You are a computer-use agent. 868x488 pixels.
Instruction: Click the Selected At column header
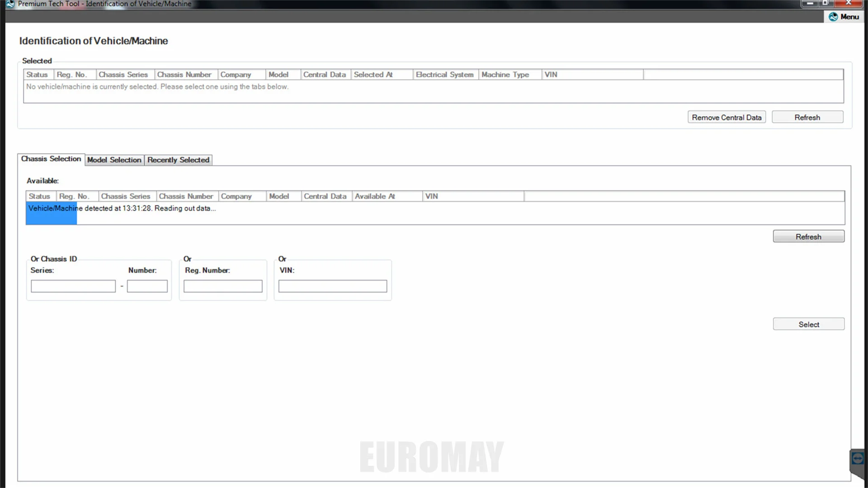click(x=382, y=75)
